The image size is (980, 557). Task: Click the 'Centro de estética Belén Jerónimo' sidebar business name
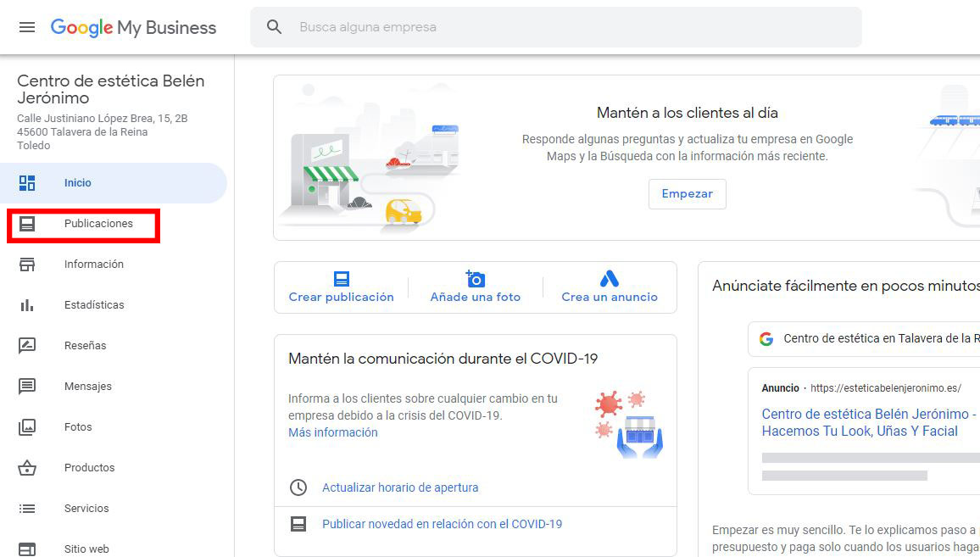(110, 89)
